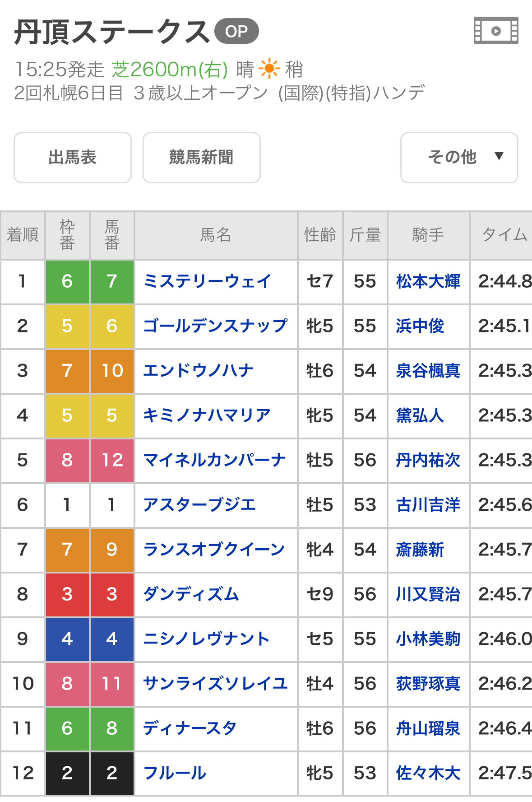Screen dimensions: 532x802
Task: Click the 着順 column header
Action: point(23,235)
